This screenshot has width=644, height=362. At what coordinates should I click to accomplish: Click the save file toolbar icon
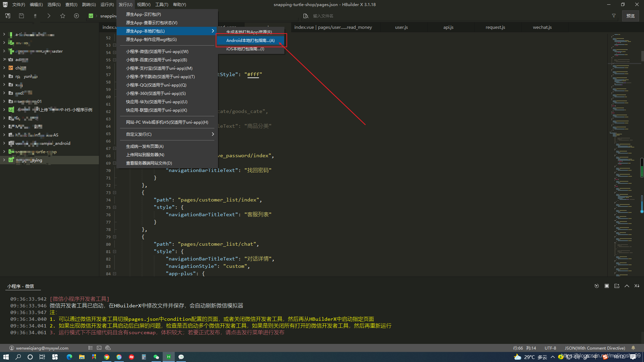[x=21, y=16]
